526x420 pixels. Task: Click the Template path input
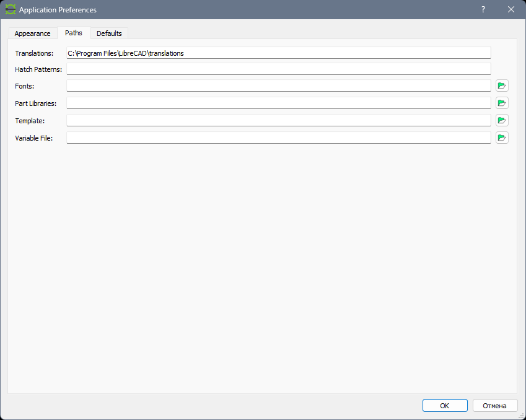(x=278, y=121)
